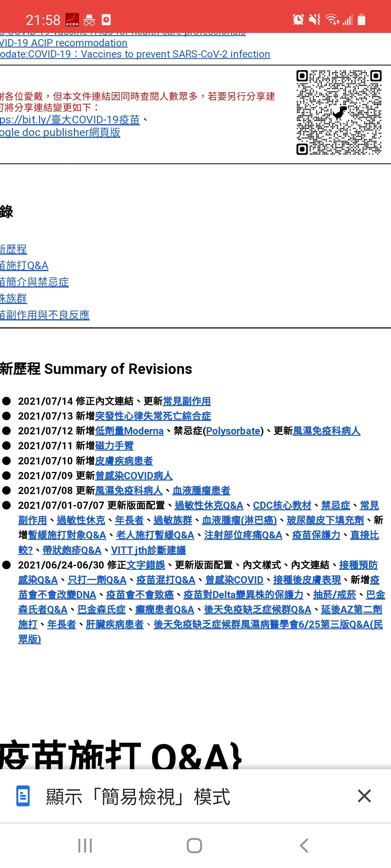The width and height of the screenshot is (391, 868).
Task: Open the 過敏性休克Q&A link
Action: point(209,505)
